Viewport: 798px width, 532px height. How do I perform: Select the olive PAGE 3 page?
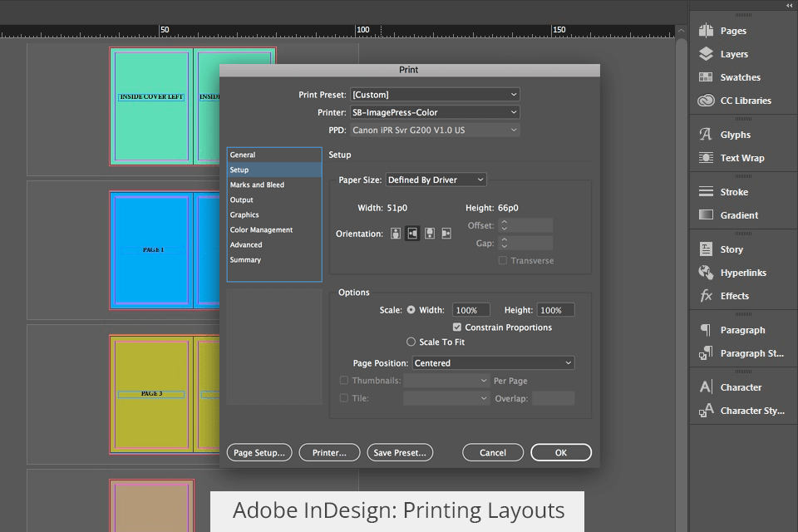pyautogui.click(x=151, y=394)
